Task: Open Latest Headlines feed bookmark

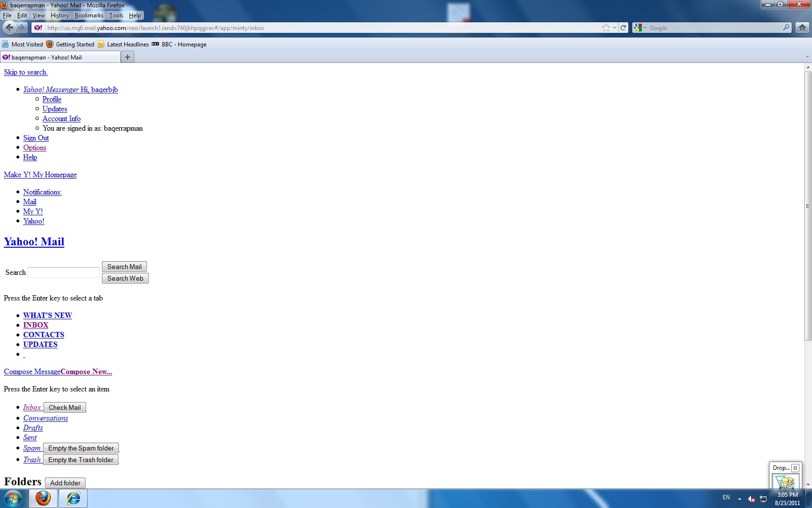Action: pyautogui.click(x=123, y=44)
